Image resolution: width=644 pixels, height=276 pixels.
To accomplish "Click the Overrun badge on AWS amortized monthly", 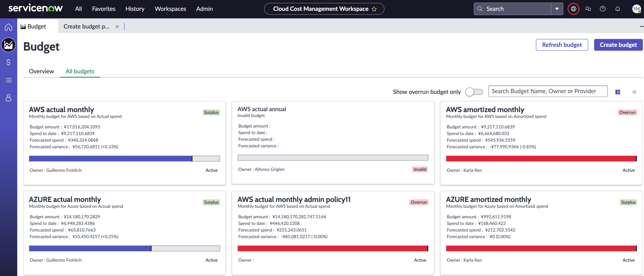I will 627,112.
